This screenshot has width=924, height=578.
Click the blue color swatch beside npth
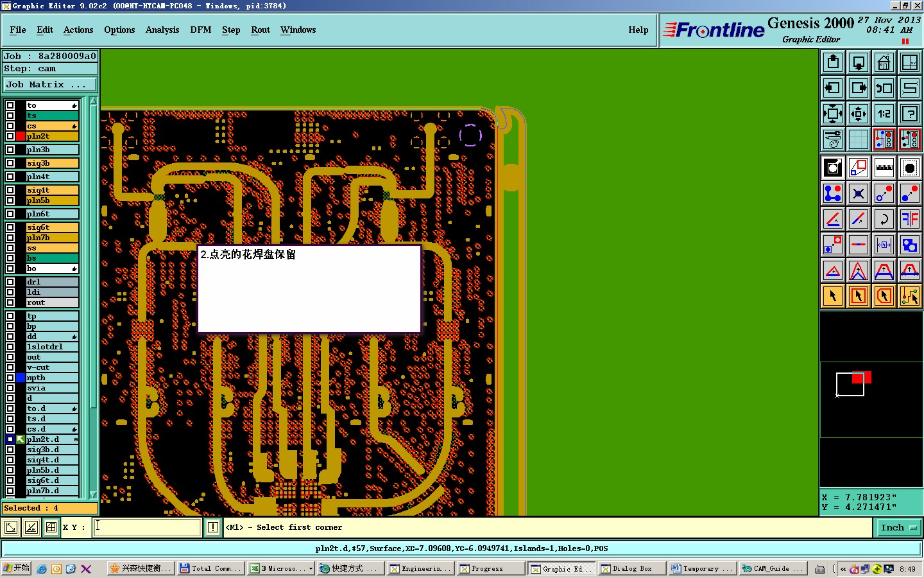coord(21,378)
